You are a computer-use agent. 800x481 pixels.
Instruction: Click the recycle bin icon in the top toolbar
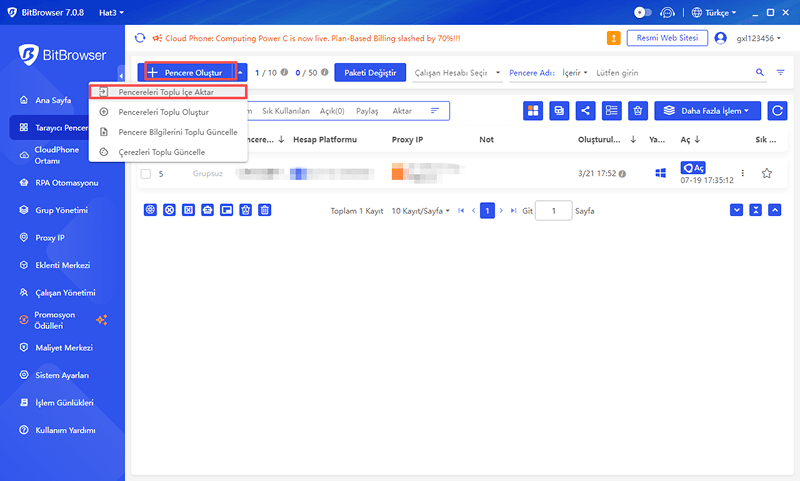(x=637, y=111)
